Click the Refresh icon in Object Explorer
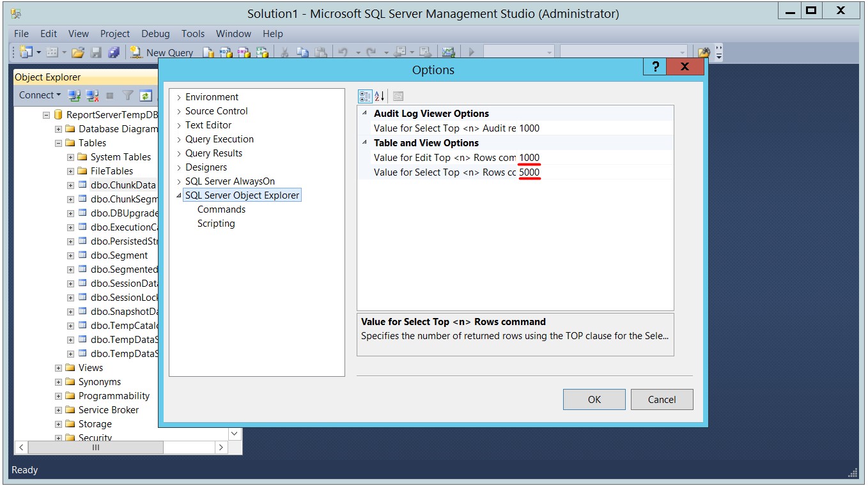868x486 pixels. pyautogui.click(x=146, y=96)
